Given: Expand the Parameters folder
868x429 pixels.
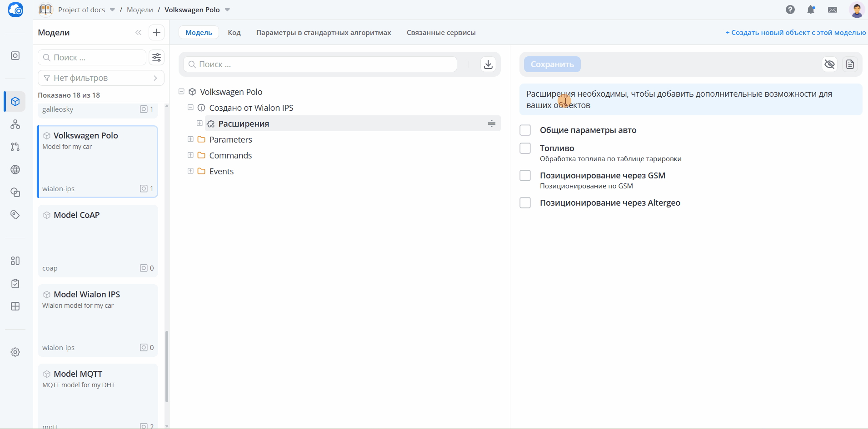Looking at the screenshot, I should click(190, 139).
